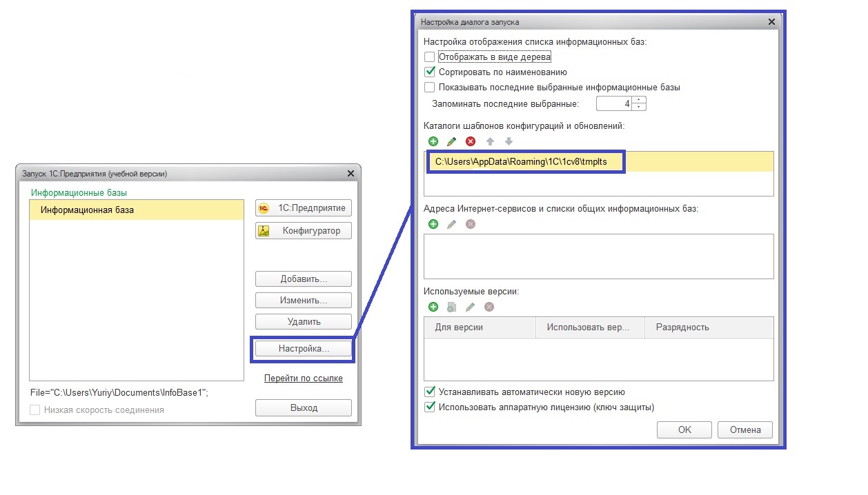Delete used version with cross icon
Viewport: 868px width, 495px height.
point(489,307)
